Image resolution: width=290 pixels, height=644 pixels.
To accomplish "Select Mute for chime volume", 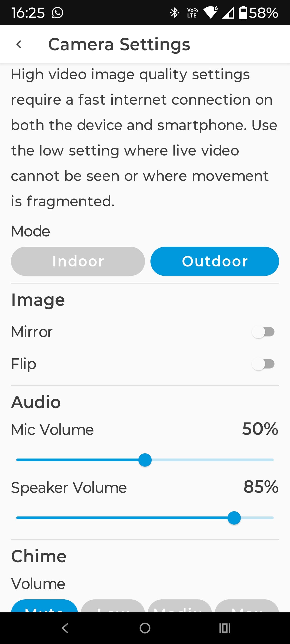I will coord(44,606).
